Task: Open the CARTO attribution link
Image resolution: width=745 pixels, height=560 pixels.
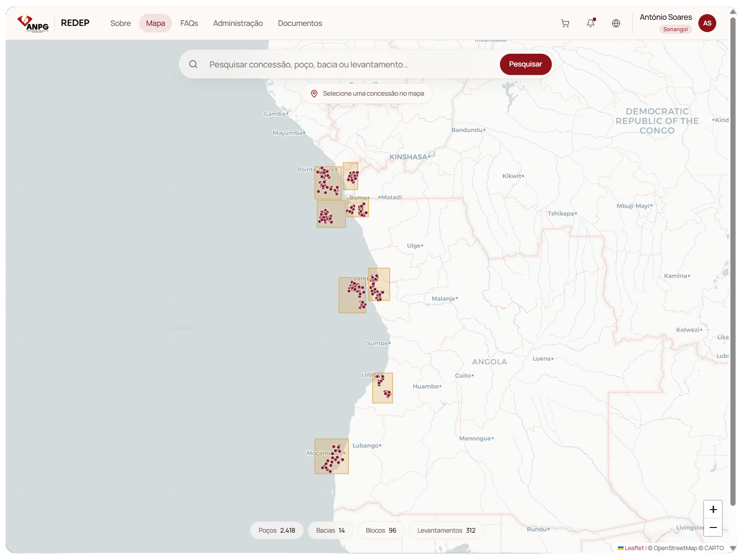Action: [714, 548]
